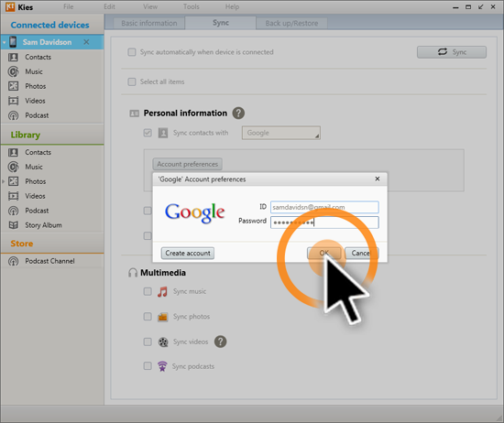This screenshot has height=423, width=504.
Task: Open device Videos icon under Connected devices
Action: [13, 101]
